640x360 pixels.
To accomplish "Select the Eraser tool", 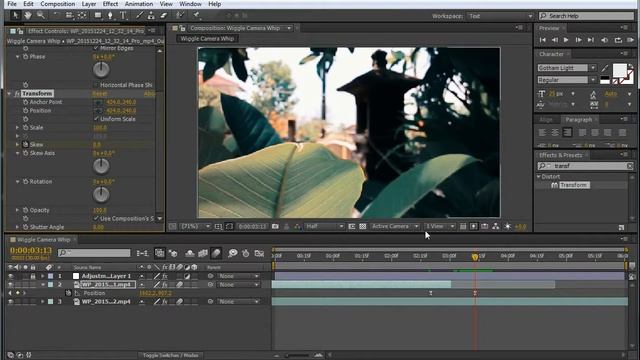I will pyautogui.click(x=164, y=16).
